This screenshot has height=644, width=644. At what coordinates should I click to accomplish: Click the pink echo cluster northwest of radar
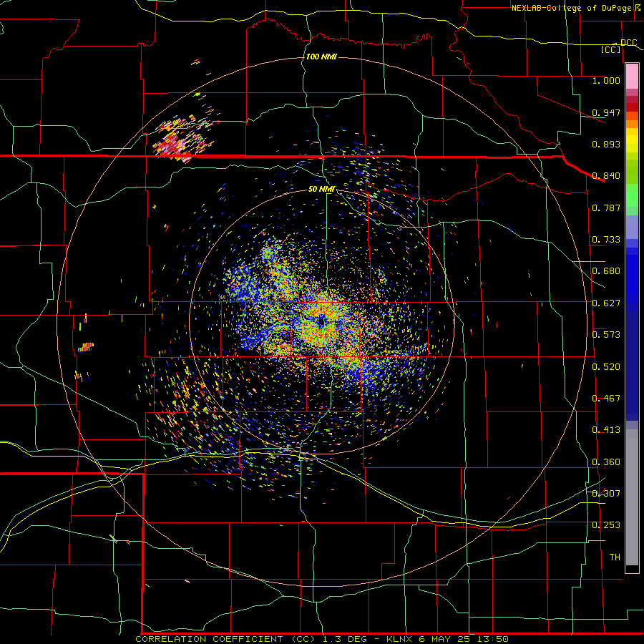coord(181,140)
